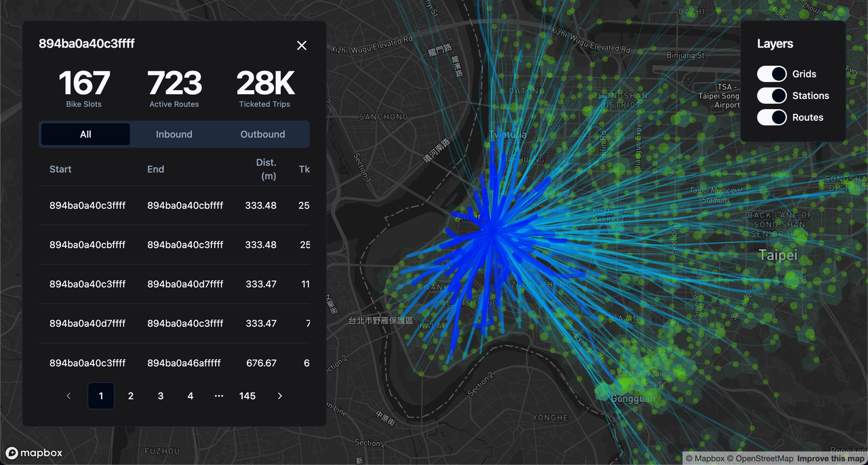Switch to the Inbound tab
The height and width of the screenshot is (465, 868).
[x=174, y=134]
